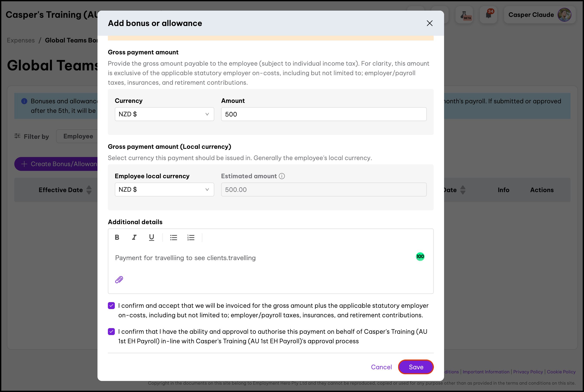Cancel the bonus or allowance dialog
The height and width of the screenshot is (392, 584).
pos(381,367)
